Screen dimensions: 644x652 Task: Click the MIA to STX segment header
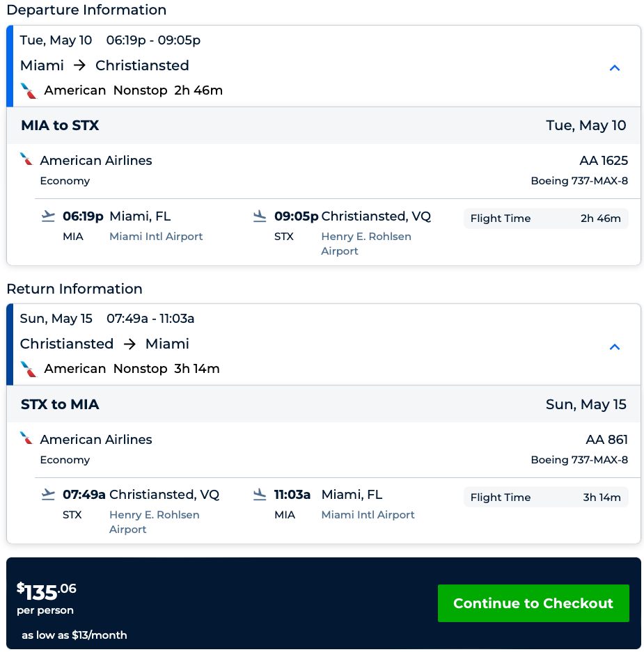pyautogui.click(x=61, y=126)
